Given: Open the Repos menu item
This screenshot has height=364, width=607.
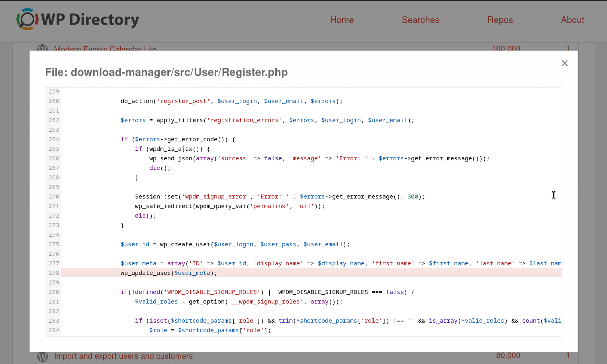Looking at the screenshot, I should click(500, 20).
